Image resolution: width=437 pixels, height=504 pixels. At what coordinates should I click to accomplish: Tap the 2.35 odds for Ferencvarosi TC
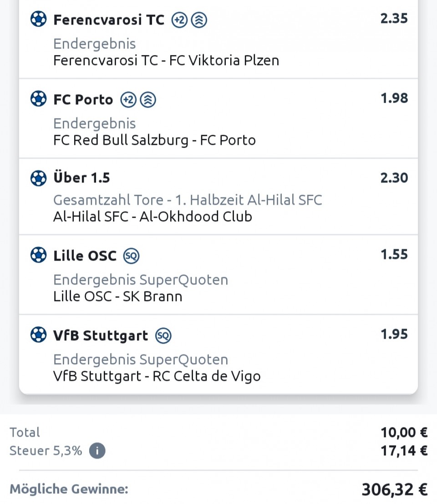pyautogui.click(x=394, y=19)
